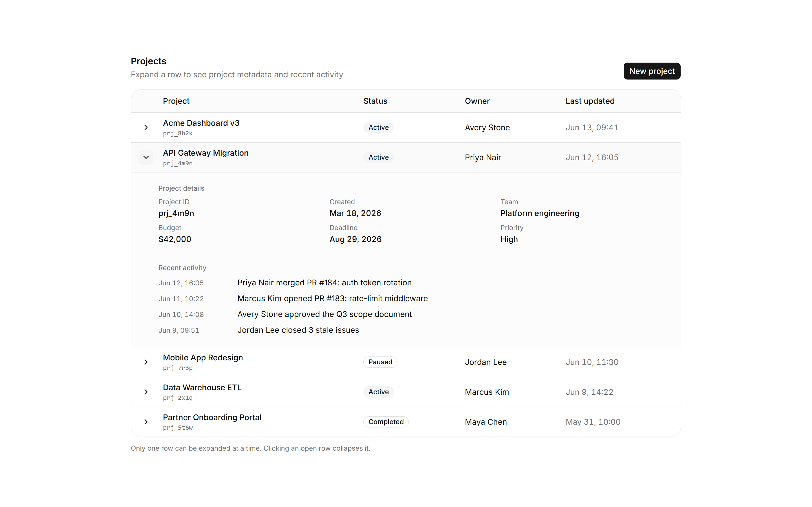812x507 pixels.
Task: Click the Completed status badge
Action: tap(385, 422)
